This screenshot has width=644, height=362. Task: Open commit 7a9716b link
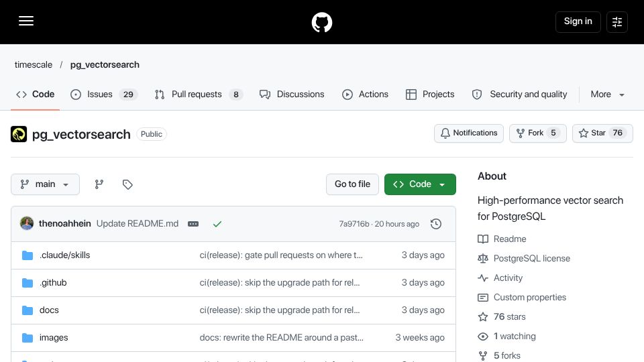(x=354, y=224)
